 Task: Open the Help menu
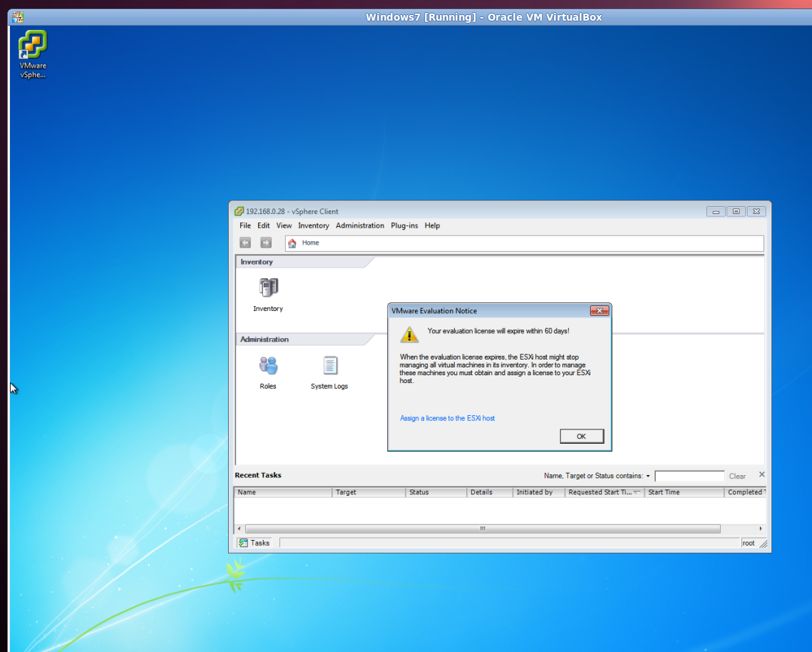click(x=433, y=225)
